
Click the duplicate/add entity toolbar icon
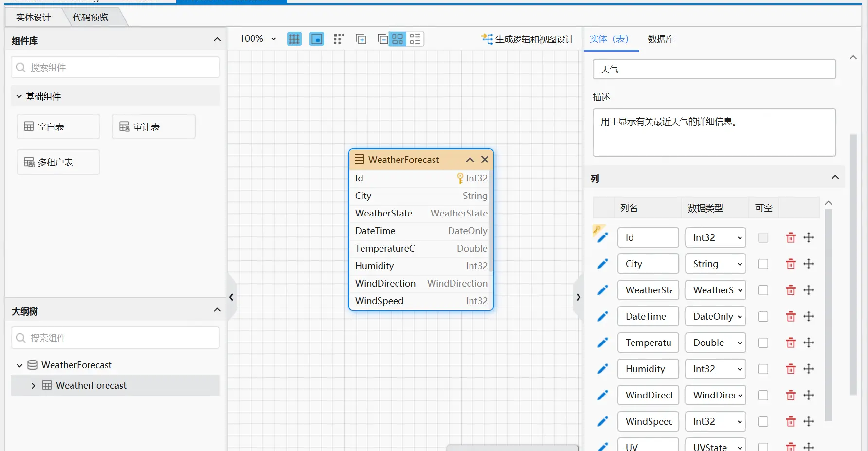[x=361, y=39]
